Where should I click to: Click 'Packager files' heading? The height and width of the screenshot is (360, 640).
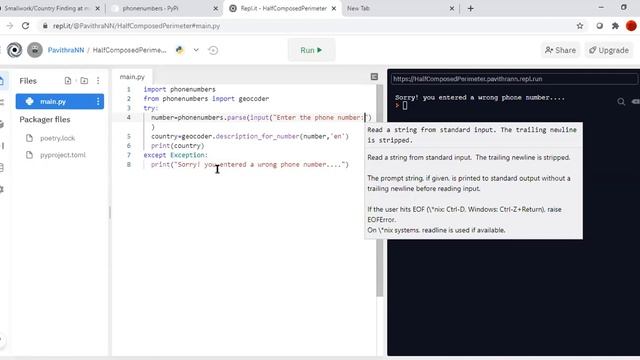(x=45, y=120)
